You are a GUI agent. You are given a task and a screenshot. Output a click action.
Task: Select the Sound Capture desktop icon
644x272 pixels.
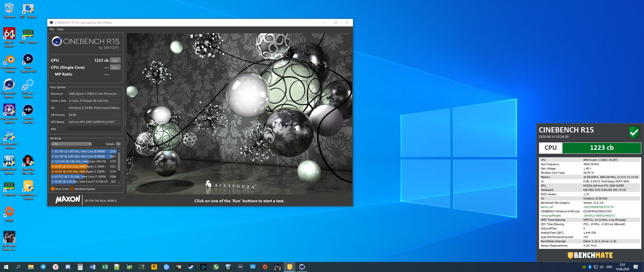tap(28, 114)
